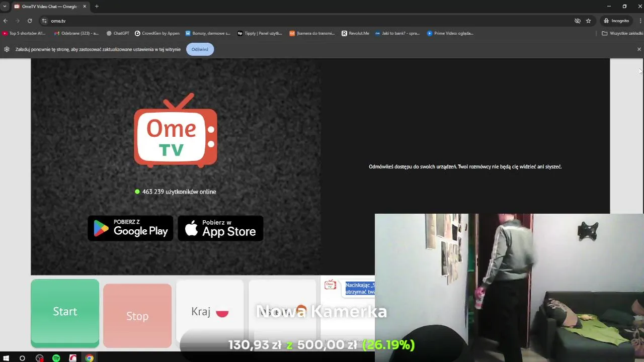Open the Windows Start menu
The image size is (644, 362).
tap(6, 358)
